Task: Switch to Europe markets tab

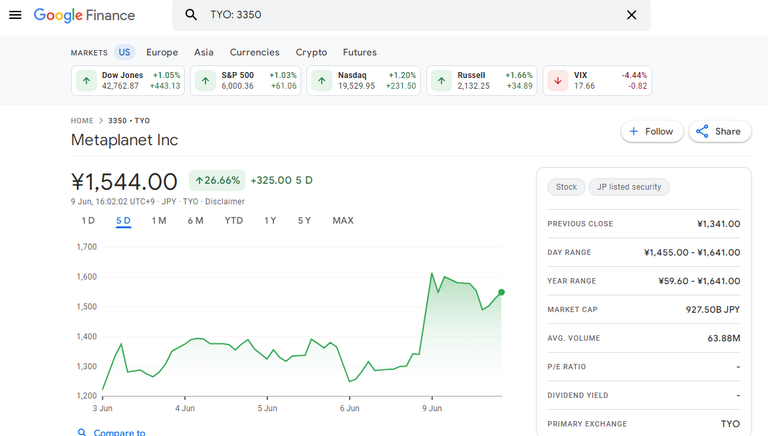Action: (x=162, y=52)
